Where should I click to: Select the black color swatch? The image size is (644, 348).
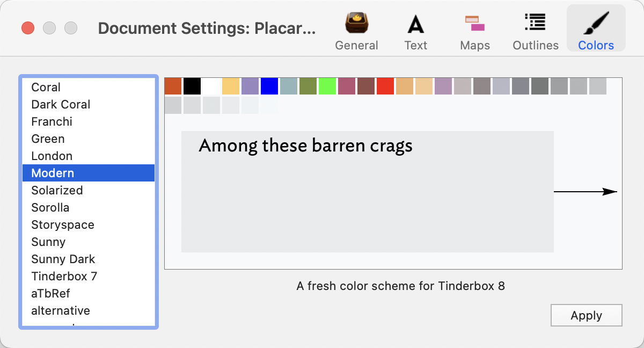point(192,86)
